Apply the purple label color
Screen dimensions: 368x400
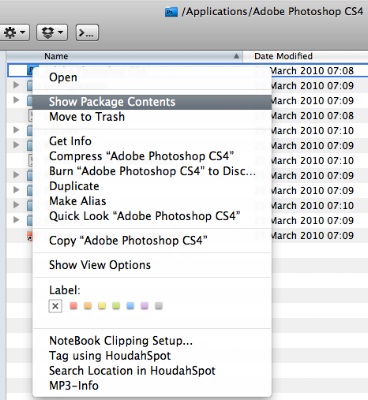coord(144,305)
